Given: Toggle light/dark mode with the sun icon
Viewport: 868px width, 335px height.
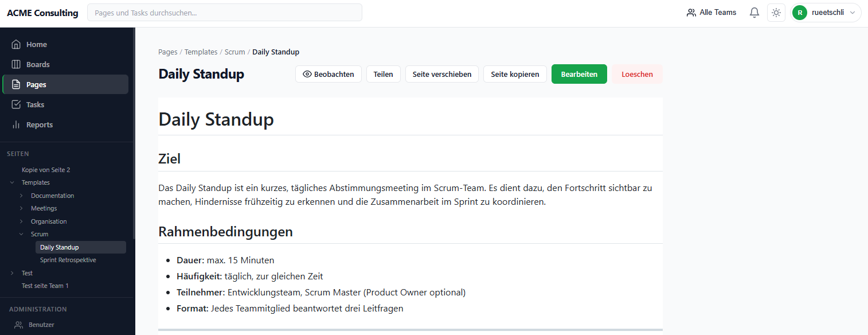Looking at the screenshot, I should click(776, 12).
